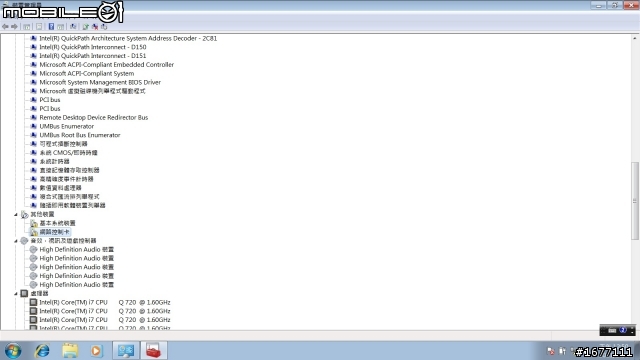This screenshot has height=360, width=640.
Task: Select Microsoft ACPI-Compliant Embedded Controller
Action: (107, 64)
